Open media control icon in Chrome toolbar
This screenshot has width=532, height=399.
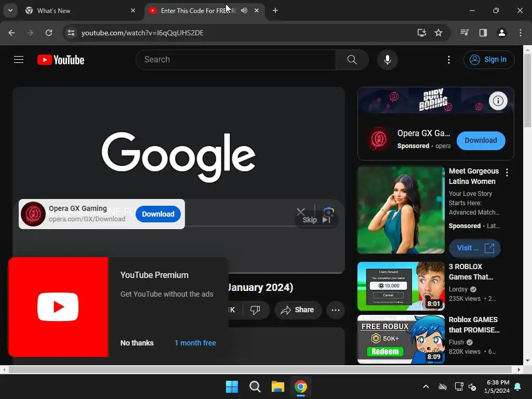pos(464,33)
